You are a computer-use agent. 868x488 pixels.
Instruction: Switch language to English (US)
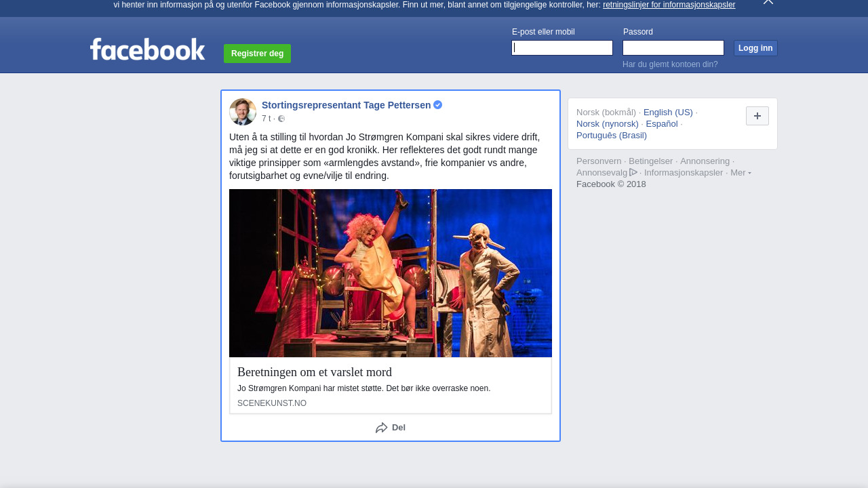[x=668, y=113]
